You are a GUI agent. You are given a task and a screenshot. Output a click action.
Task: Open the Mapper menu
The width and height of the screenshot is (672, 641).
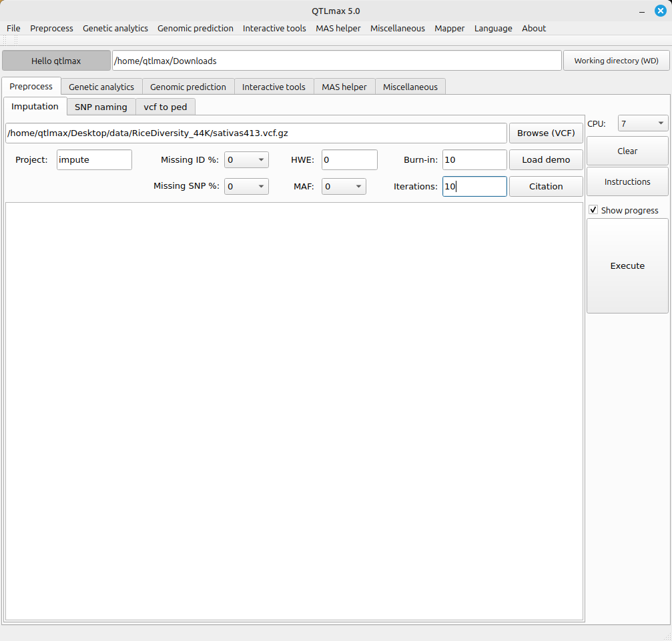point(449,28)
